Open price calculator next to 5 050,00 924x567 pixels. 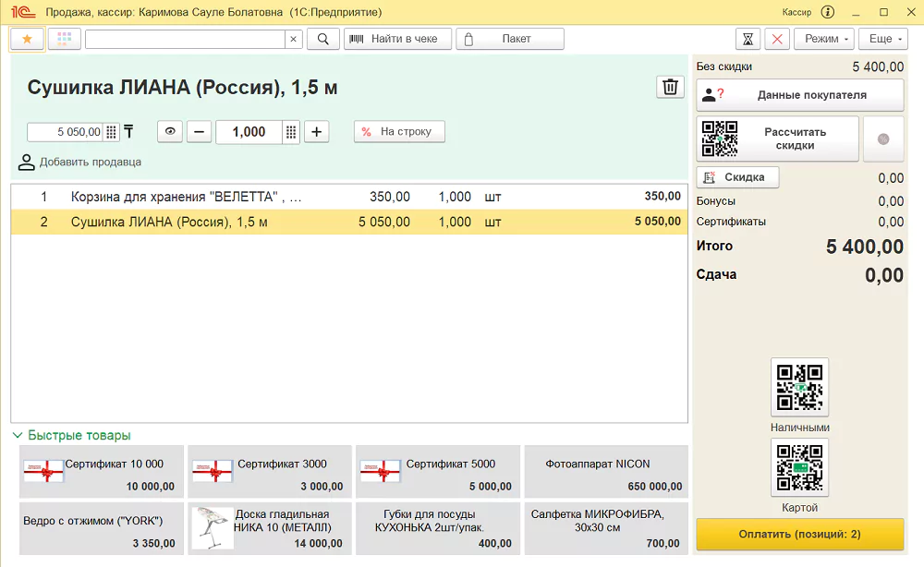(x=111, y=132)
